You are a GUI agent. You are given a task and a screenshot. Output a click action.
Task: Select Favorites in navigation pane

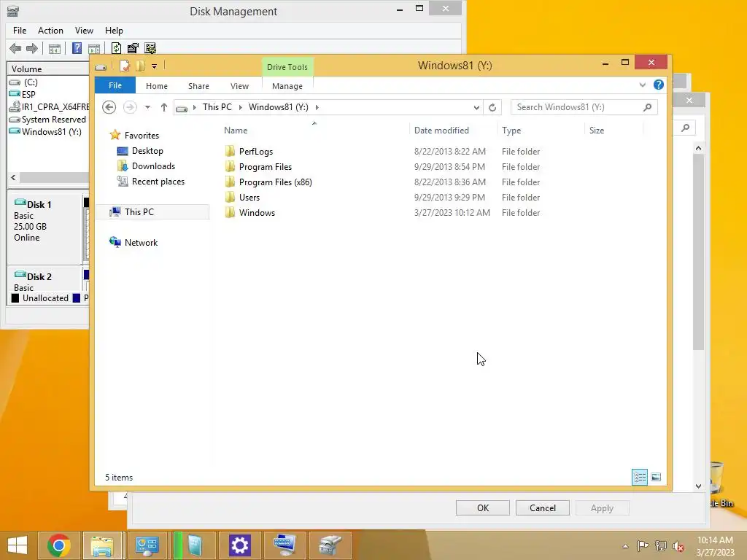(x=142, y=136)
